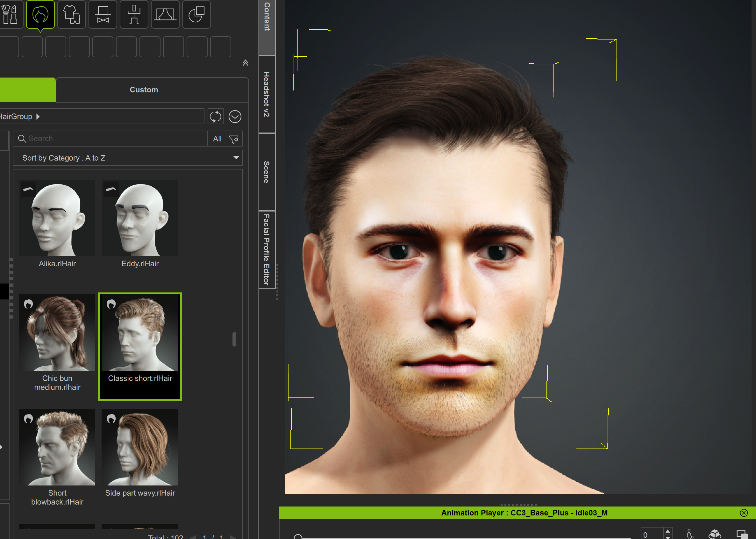Open the Accessory hat-and-bowtie category
This screenshot has width=756, height=539.
click(103, 14)
